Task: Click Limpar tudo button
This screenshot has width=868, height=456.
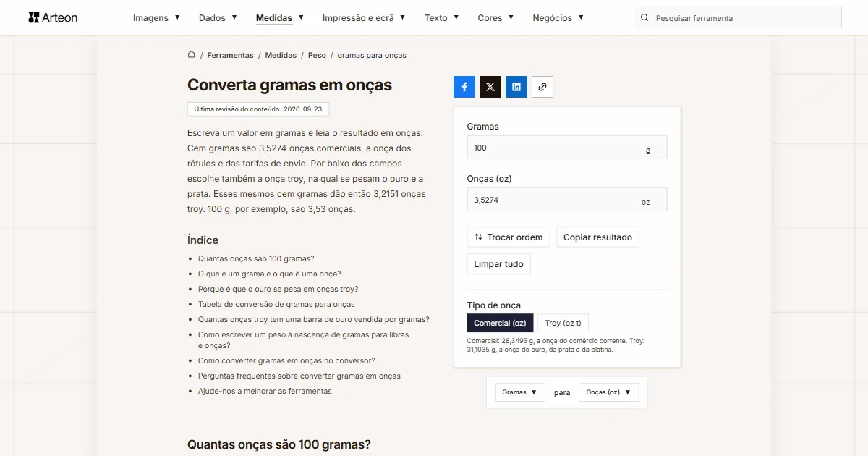Action: tap(498, 264)
